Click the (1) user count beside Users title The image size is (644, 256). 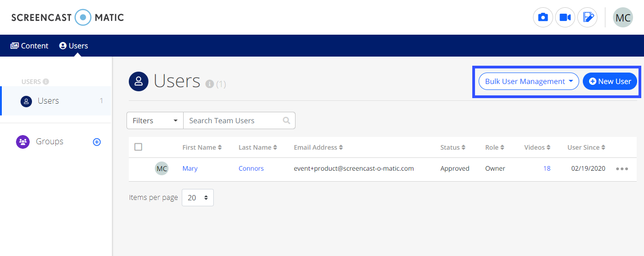coord(221,84)
